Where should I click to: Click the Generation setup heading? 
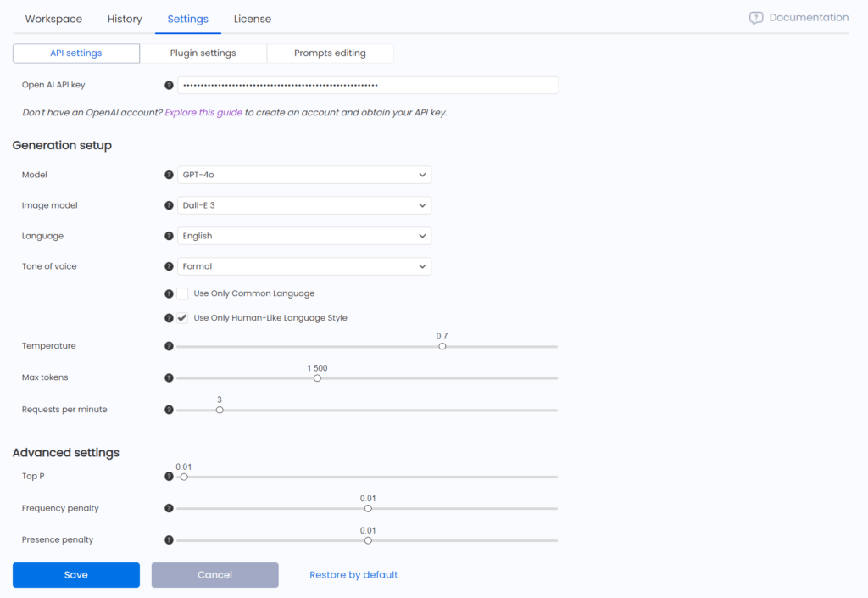[x=62, y=145]
